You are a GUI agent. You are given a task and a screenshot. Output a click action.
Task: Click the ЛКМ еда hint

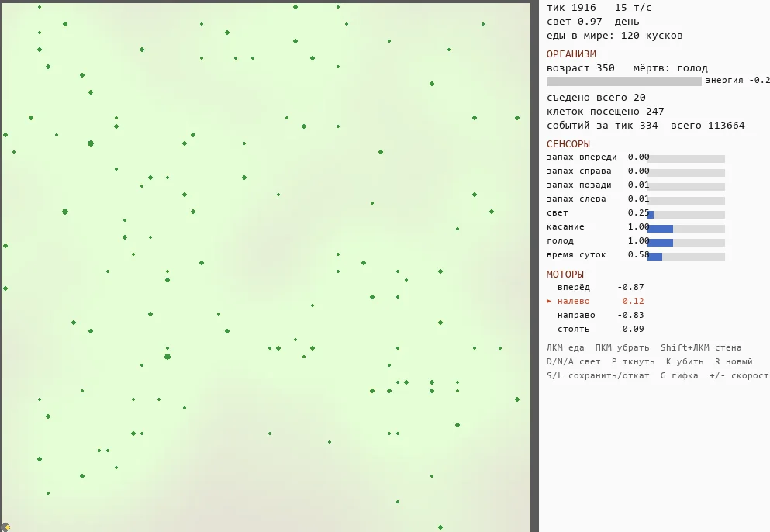[565, 347]
